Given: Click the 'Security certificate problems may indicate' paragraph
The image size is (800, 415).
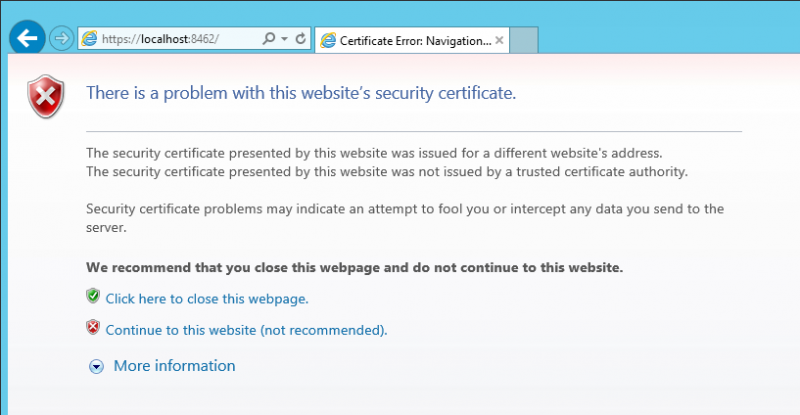Looking at the screenshot, I should point(405,218).
